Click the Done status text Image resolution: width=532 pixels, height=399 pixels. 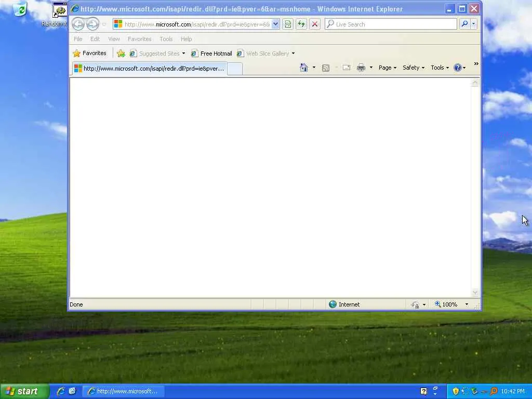[76, 304]
